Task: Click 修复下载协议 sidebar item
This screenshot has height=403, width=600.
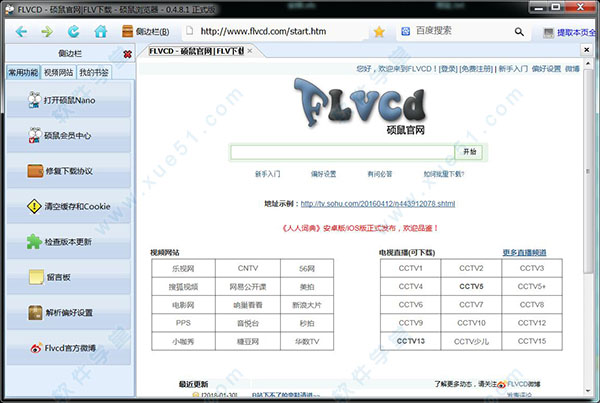Action: [68, 171]
